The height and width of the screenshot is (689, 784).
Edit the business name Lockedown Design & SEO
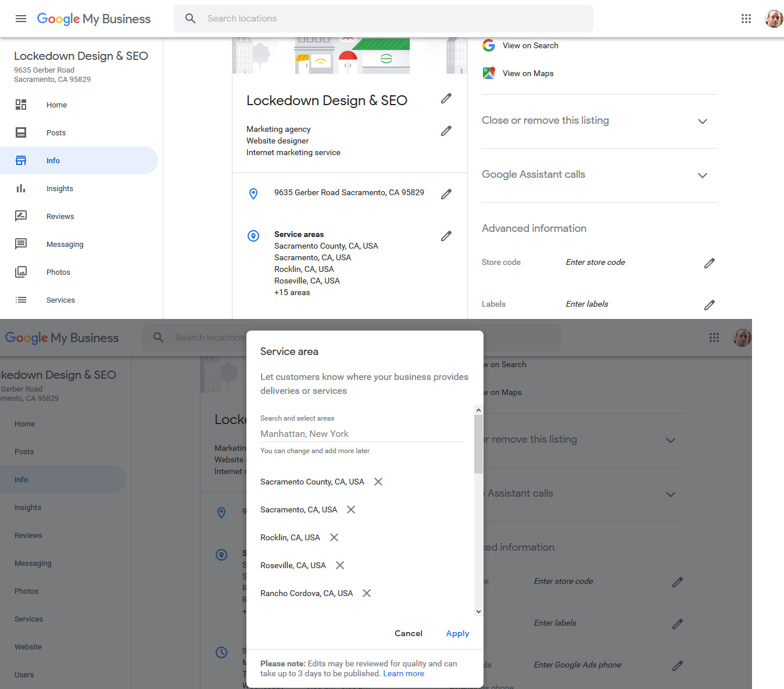(x=446, y=99)
